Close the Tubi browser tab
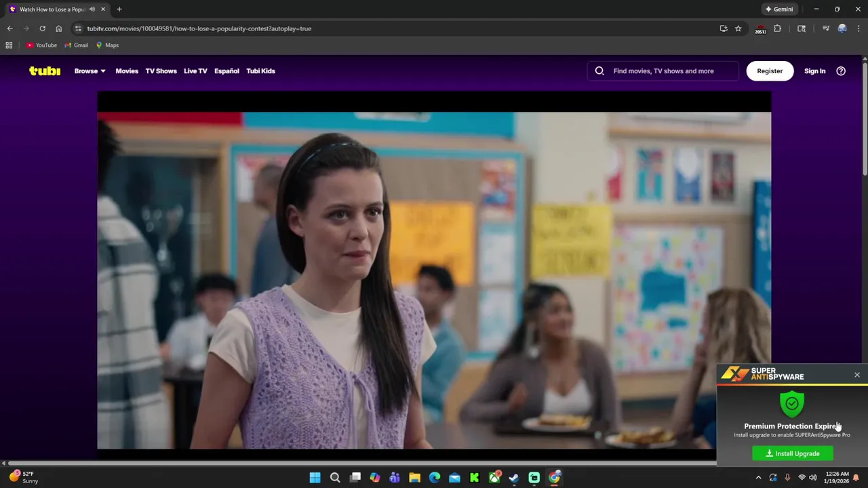 [x=103, y=9]
